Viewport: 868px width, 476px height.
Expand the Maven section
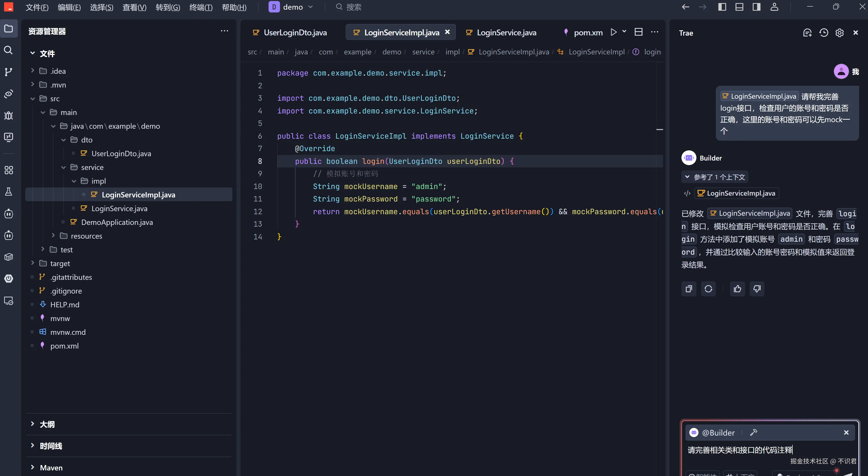51,468
